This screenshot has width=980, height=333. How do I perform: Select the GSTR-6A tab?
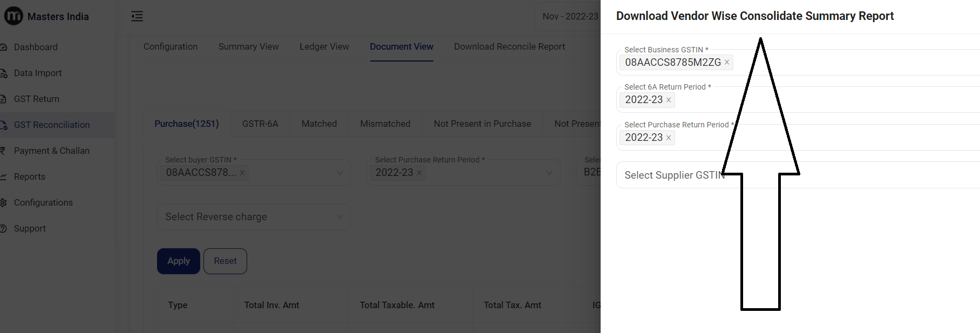point(260,124)
